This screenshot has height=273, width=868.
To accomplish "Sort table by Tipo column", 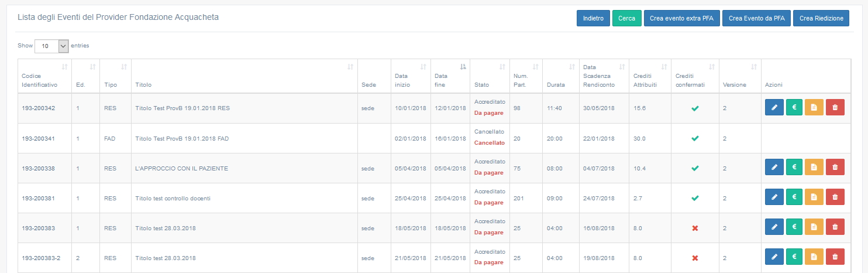I will [x=115, y=76].
